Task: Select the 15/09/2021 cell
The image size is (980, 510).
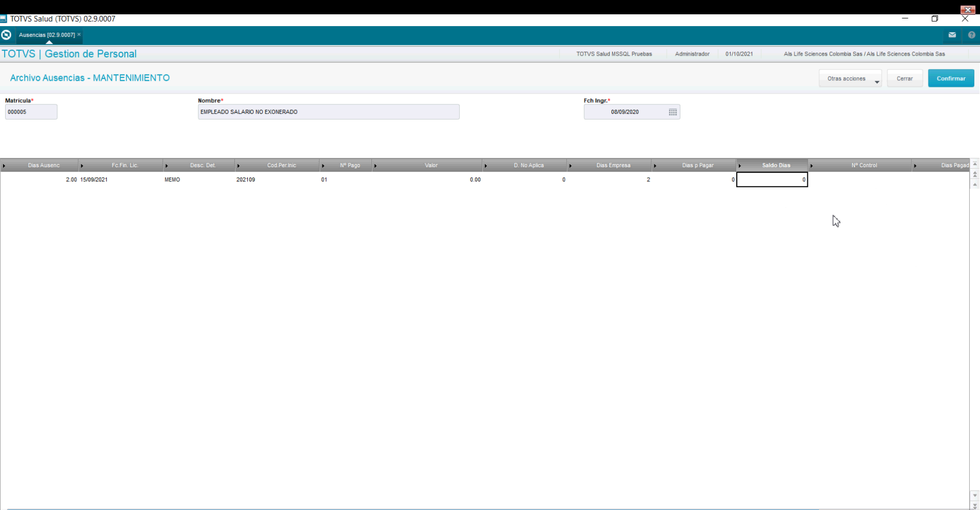Action: point(122,180)
